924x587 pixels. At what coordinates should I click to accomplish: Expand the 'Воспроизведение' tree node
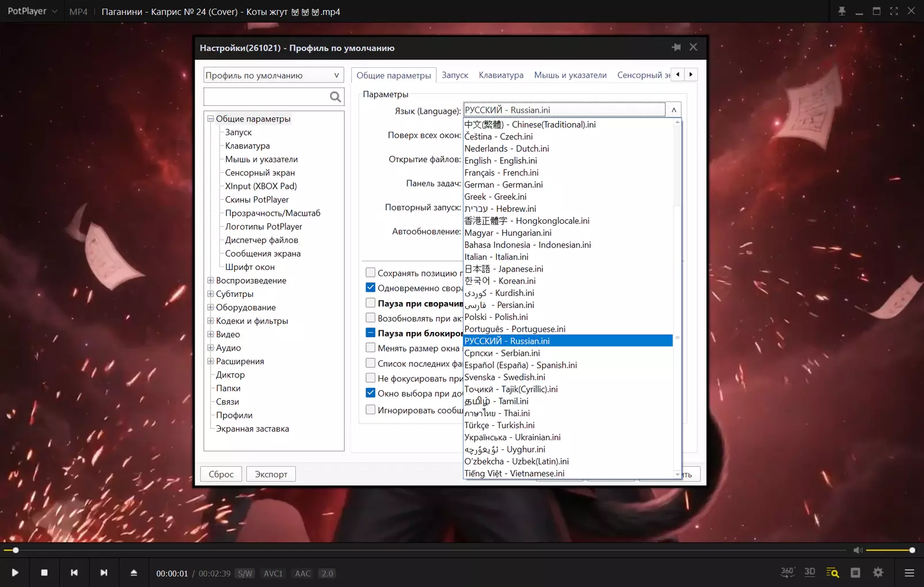point(211,280)
